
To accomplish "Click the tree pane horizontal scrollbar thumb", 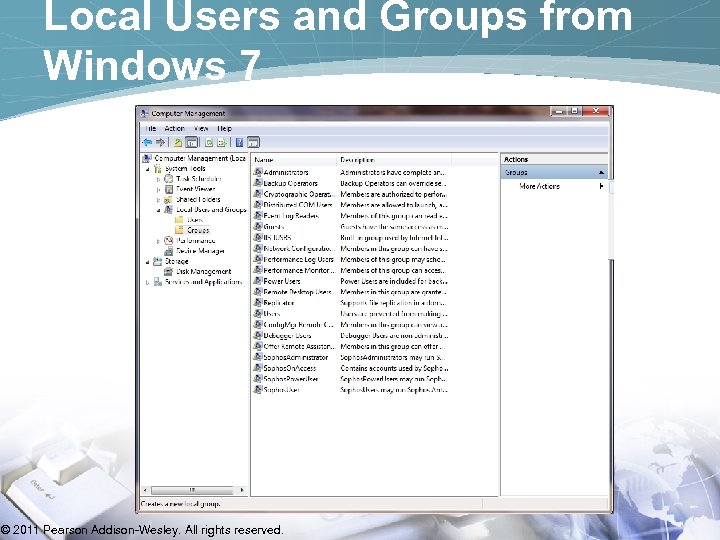I will 192,490.
